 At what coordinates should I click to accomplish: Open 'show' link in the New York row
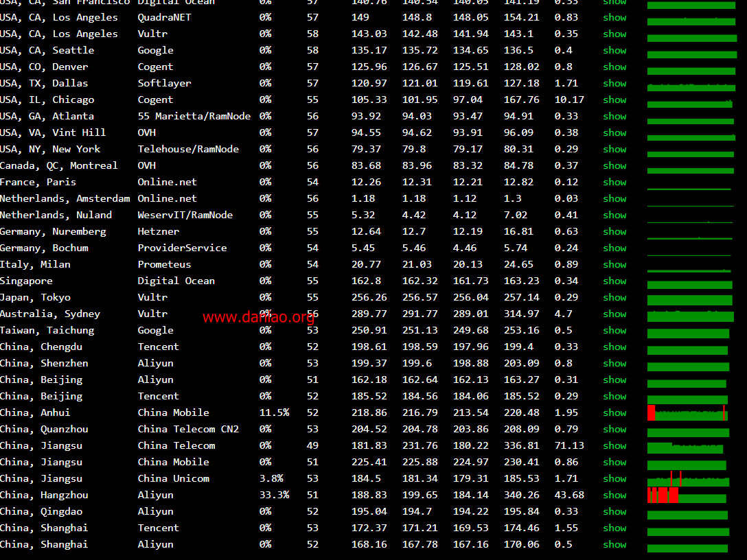(614, 149)
